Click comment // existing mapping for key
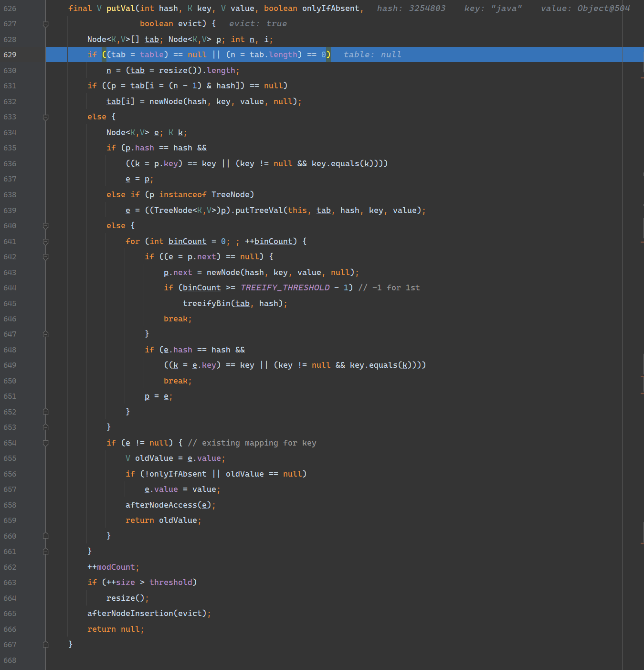Screen dimensions: 644x670 [x=252, y=443]
